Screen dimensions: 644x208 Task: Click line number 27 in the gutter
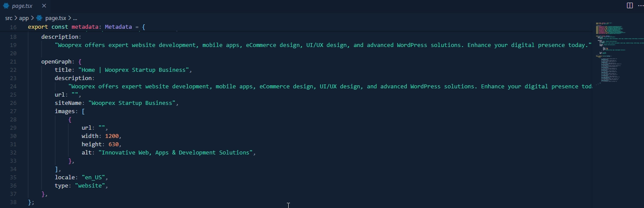(13, 111)
